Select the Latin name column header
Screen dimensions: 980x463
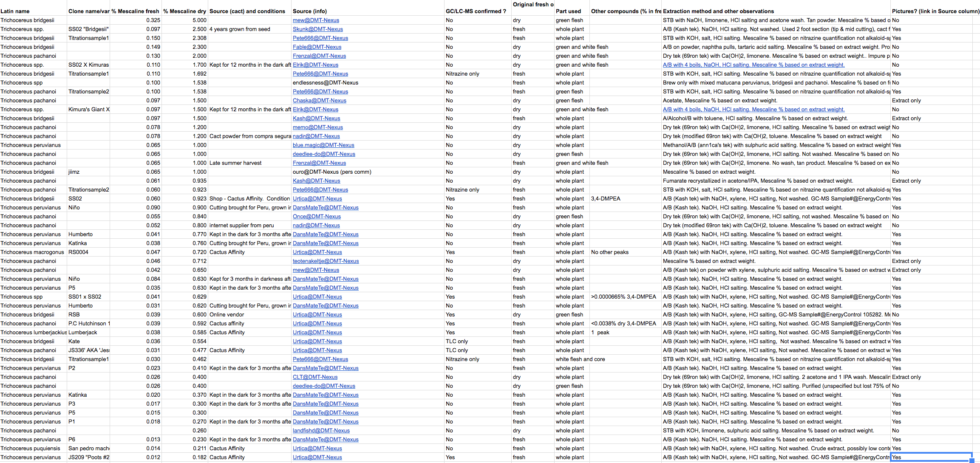coord(17,11)
